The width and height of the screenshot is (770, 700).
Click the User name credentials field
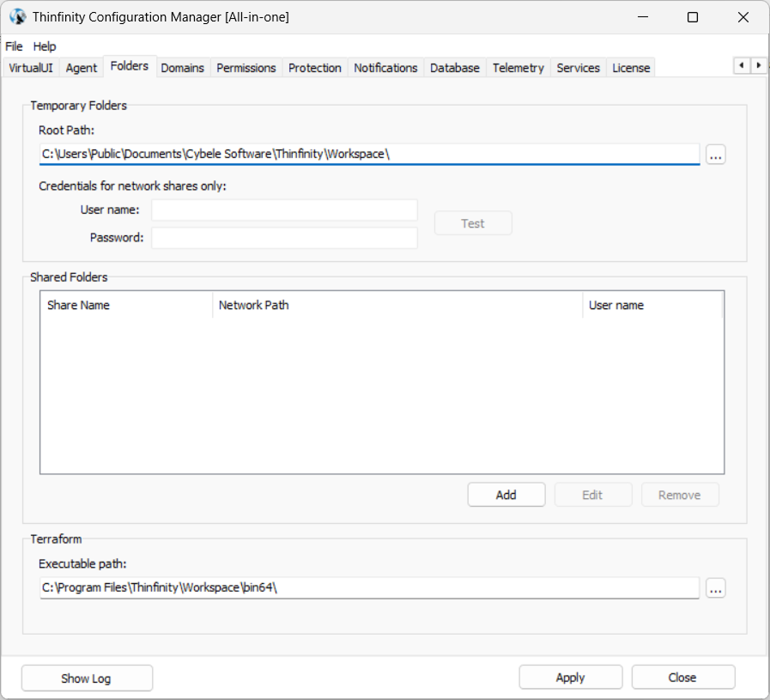(x=284, y=210)
